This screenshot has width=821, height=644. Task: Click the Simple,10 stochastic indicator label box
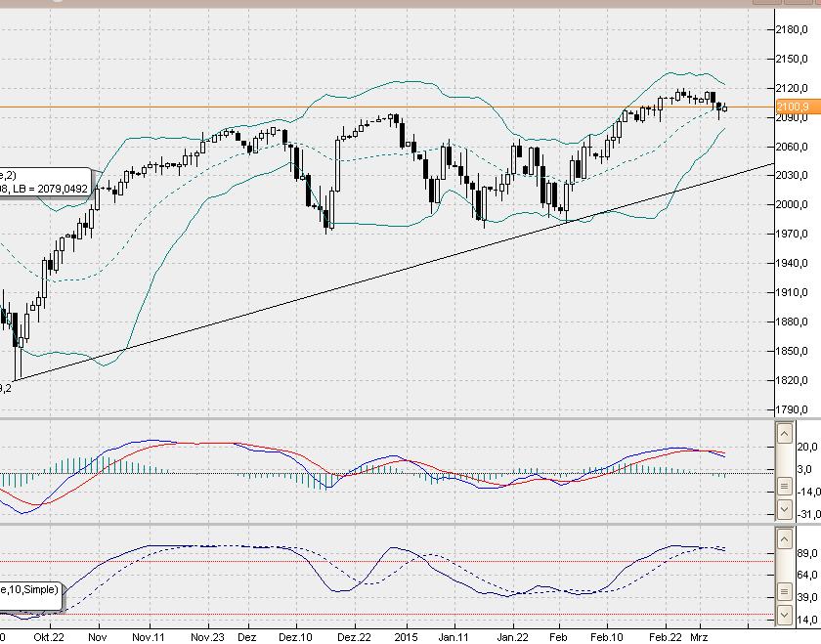point(29,589)
